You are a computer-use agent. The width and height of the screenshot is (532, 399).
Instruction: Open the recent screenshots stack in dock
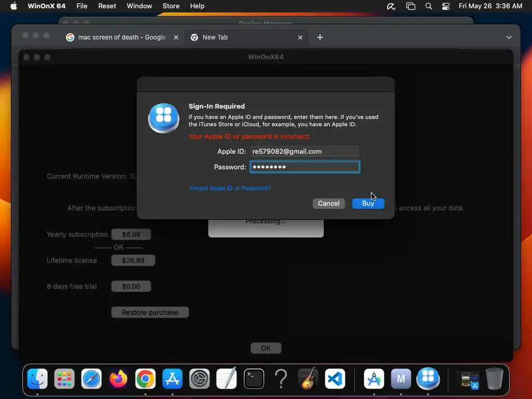[468, 379]
